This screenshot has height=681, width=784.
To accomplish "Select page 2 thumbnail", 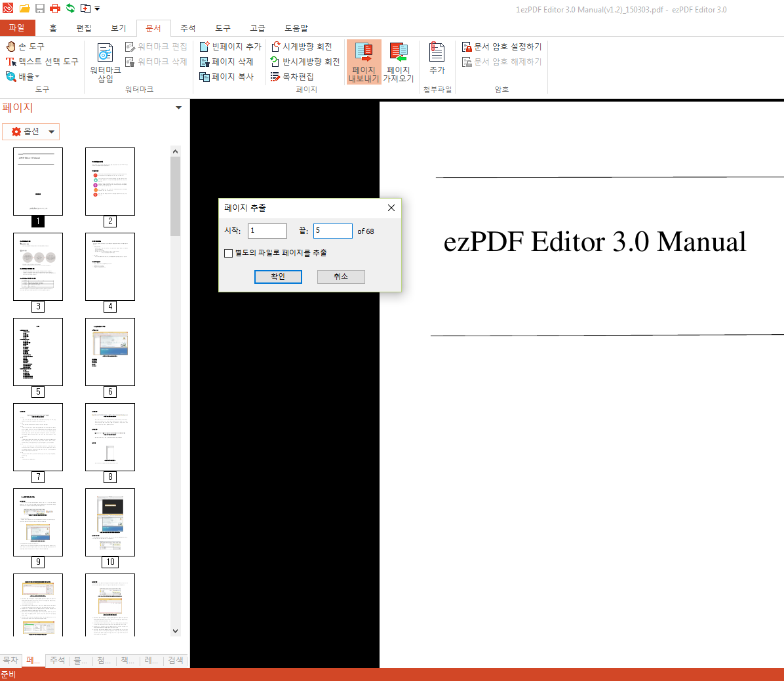I will coord(110,182).
